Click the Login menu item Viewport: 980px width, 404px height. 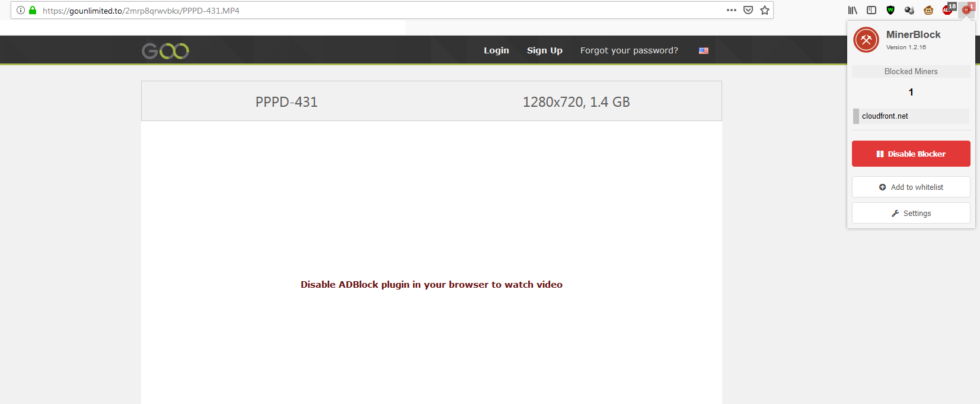[x=496, y=50]
